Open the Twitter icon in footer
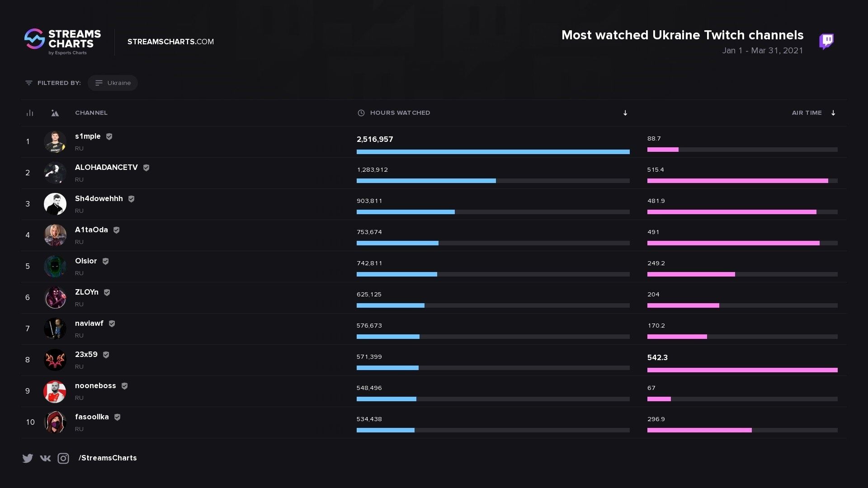This screenshot has width=868, height=488. pos(28,458)
